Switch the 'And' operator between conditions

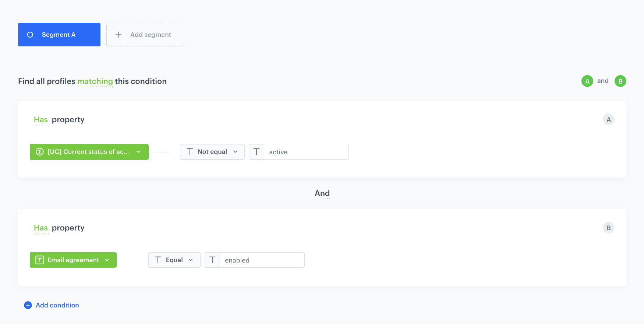[x=322, y=193]
